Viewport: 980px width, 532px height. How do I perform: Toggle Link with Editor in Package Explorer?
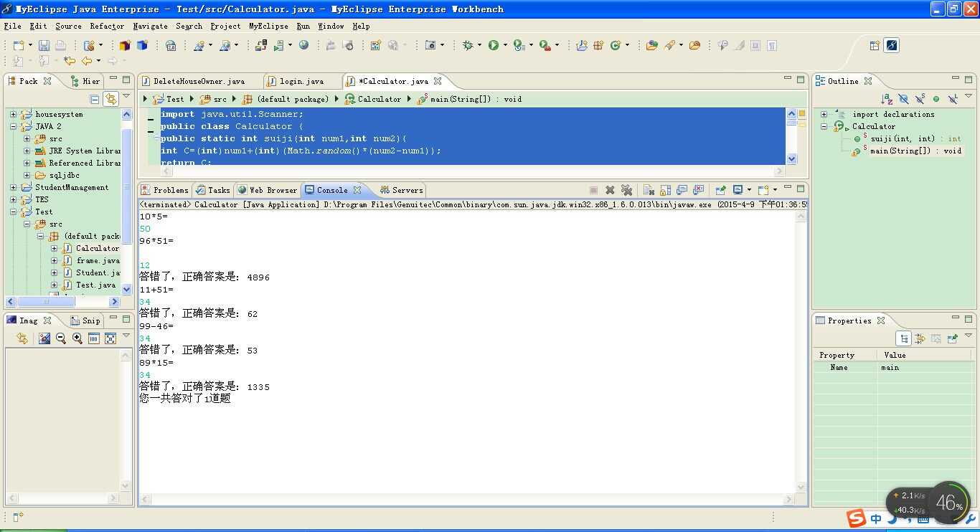[x=110, y=99]
